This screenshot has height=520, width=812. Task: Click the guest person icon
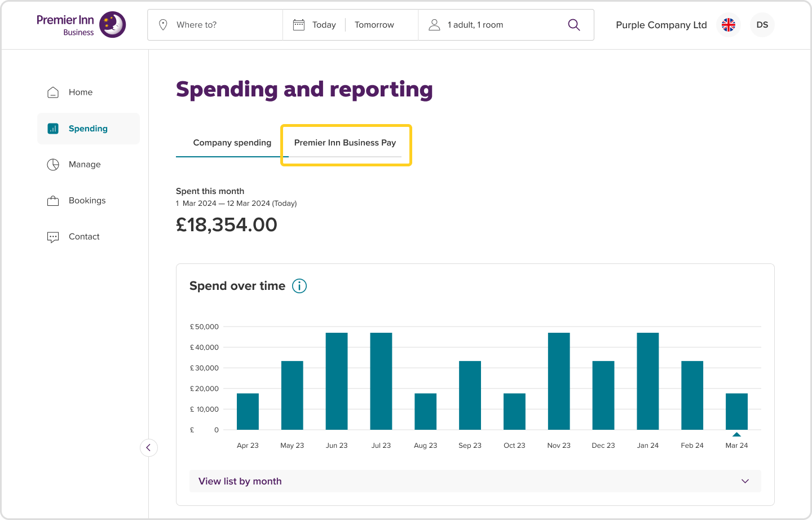(x=434, y=25)
